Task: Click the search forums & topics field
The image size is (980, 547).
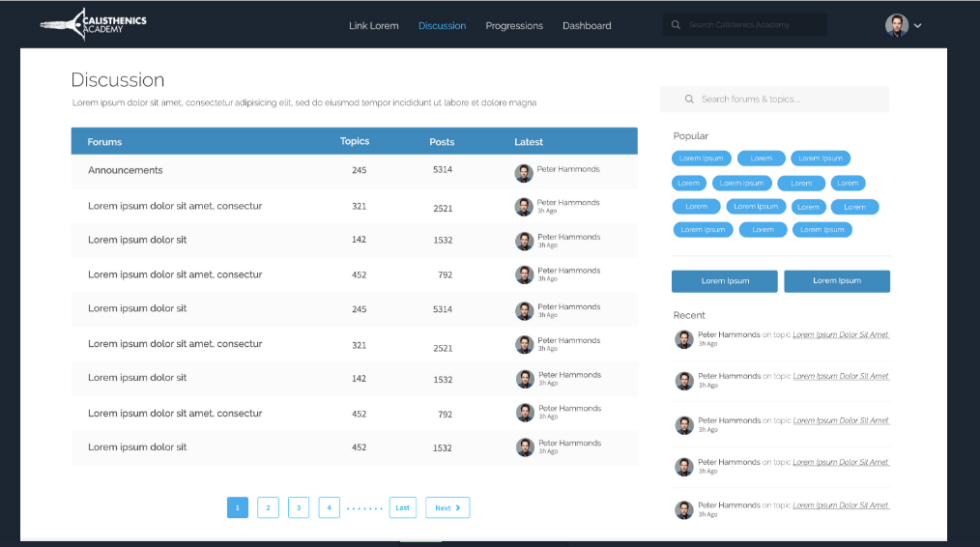Action: point(783,100)
